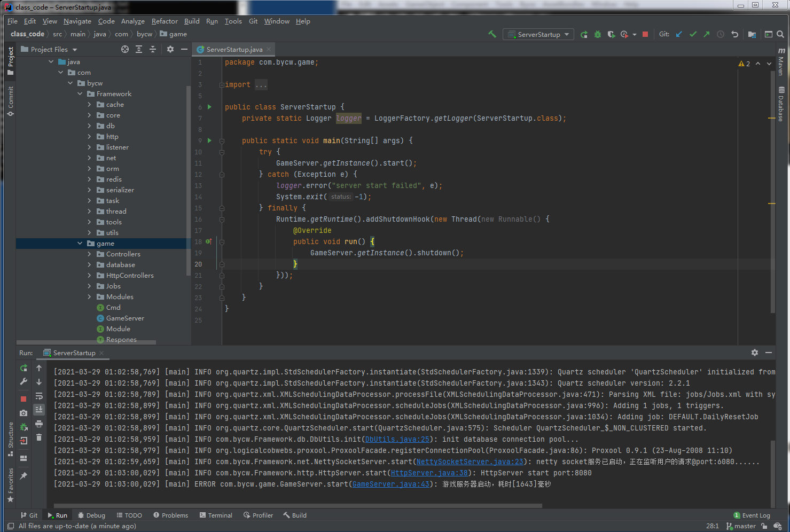Screen dimensions: 790x532
Task: Jump to down stack trace arrow
Action: click(39, 382)
